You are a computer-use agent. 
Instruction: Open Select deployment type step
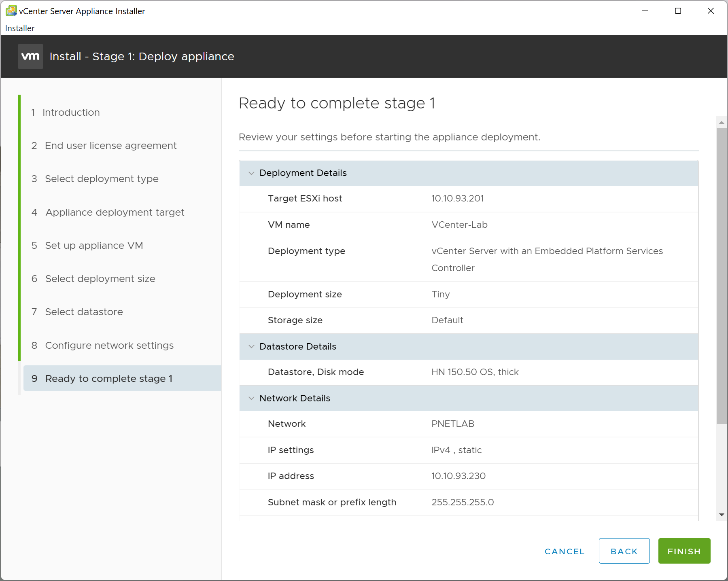102,179
